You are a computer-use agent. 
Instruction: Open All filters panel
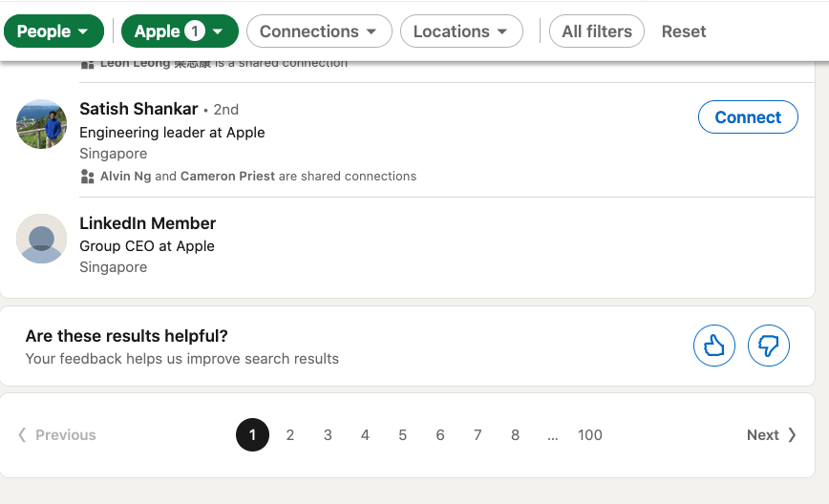[x=596, y=31]
